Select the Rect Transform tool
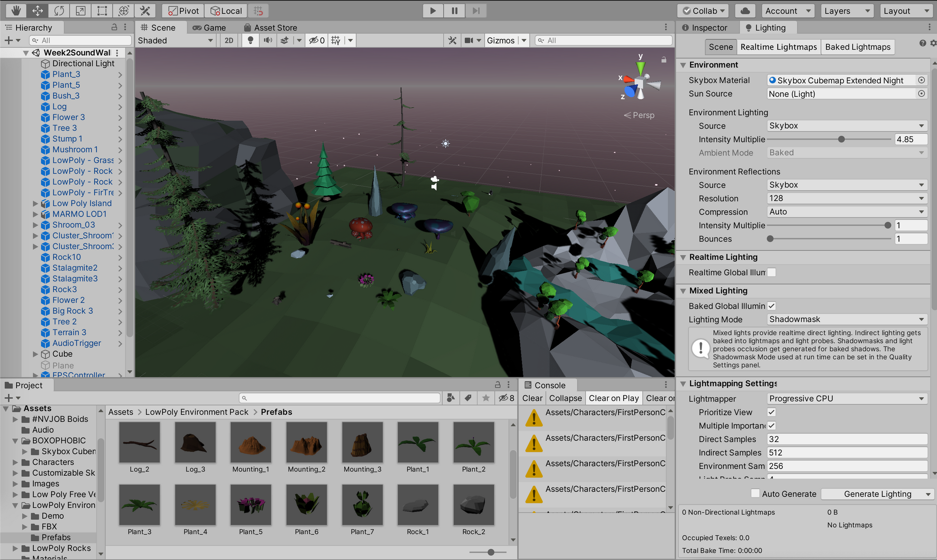937x560 pixels. 102,10
